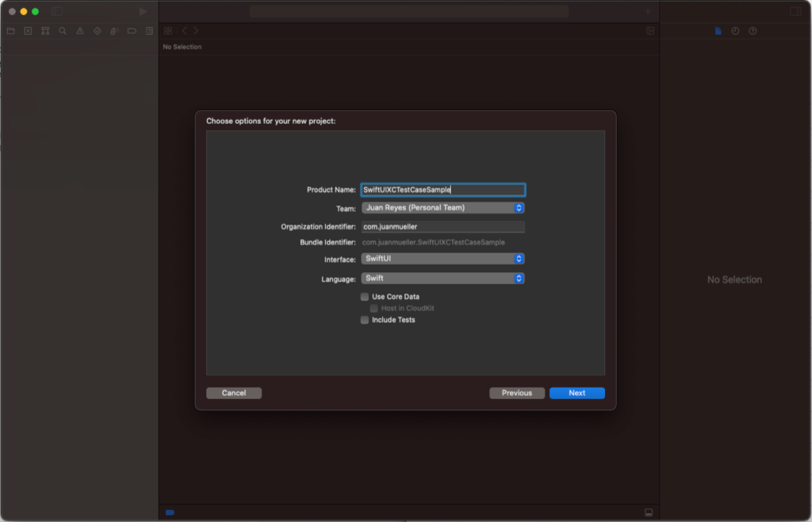
Task: Click the Bundle Identifier value text
Action: [x=434, y=243]
